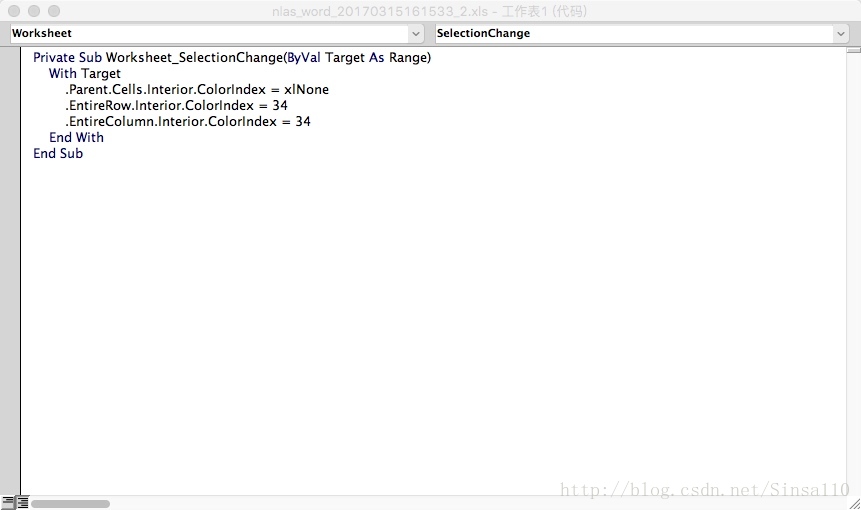Open the SelectionChange procedure dropdown
The width and height of the screenshot is (861, 510).
pyautogui.click(x=840, y=33)
